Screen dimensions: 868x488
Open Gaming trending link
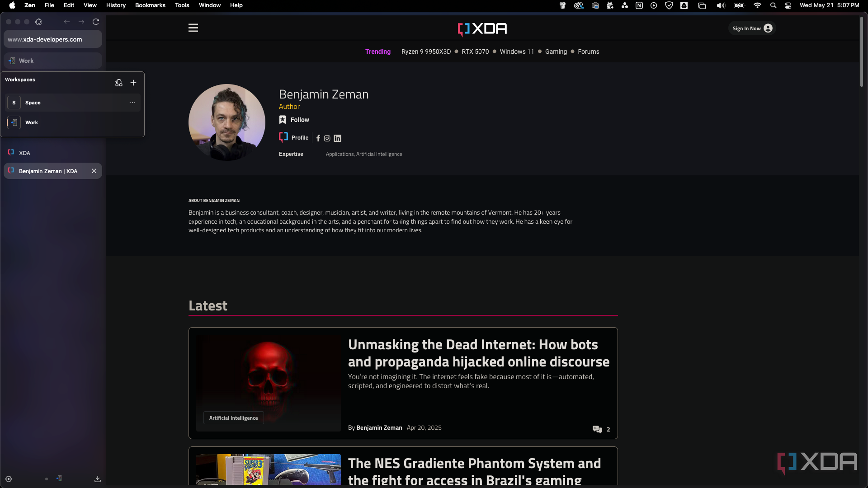coord(556,52)
